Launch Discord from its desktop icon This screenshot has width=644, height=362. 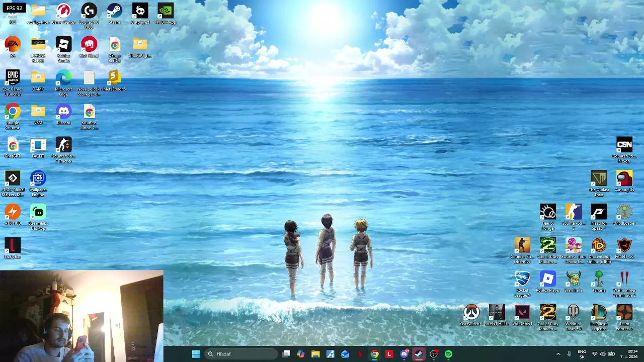(x=63, y=114)
